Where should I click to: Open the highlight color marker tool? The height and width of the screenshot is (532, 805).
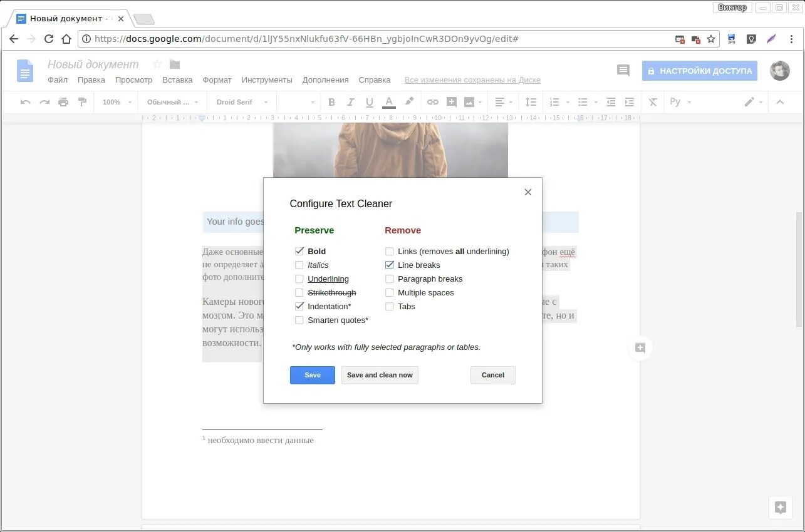point(409,101)
